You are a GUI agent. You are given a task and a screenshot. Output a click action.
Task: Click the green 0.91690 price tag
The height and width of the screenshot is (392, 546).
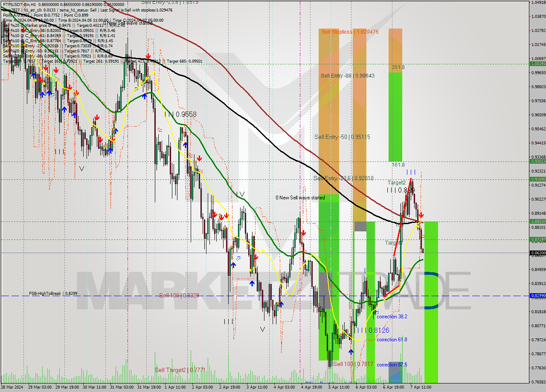click(x=537, y=179)
